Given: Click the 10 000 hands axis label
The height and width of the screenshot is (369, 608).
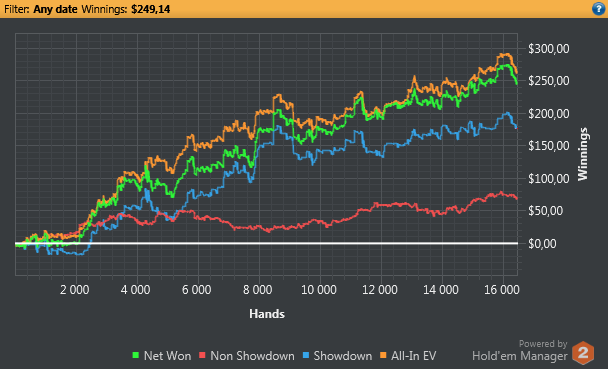Looking at the screenshot, I should [x=319, y=290].
